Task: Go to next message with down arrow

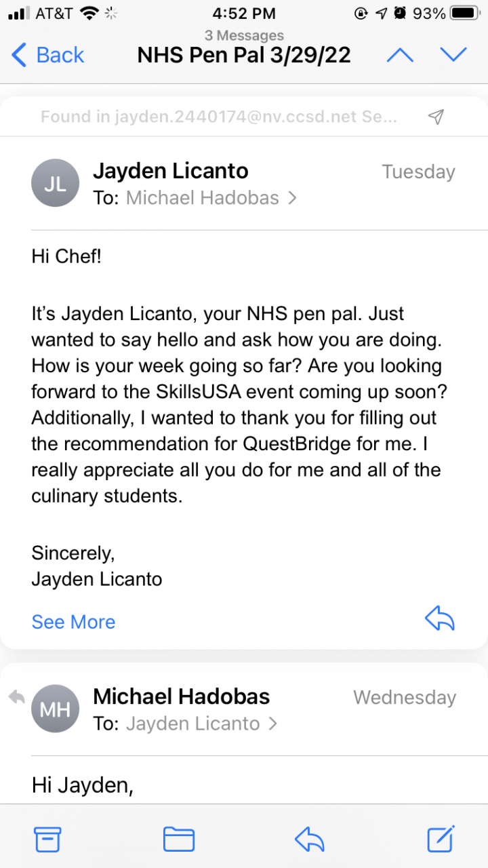Action: click(453, 55)
